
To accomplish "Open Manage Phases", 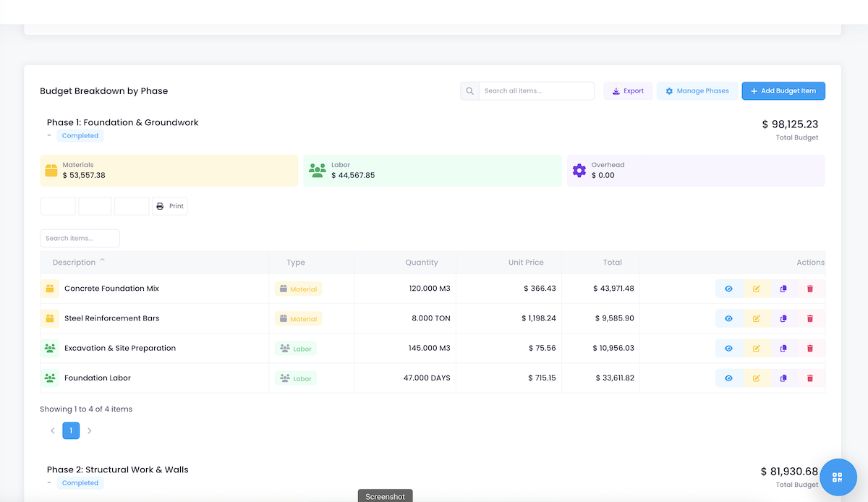I will pos(697,91).
